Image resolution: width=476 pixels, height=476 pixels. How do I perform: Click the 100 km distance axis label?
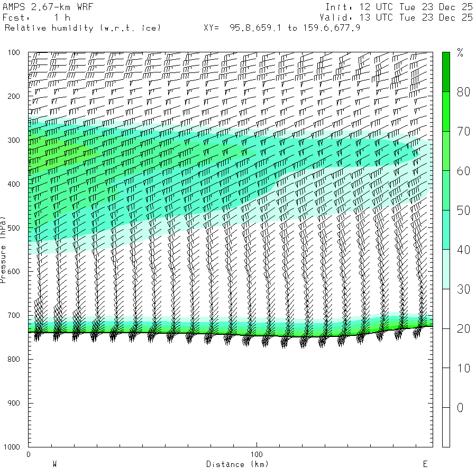(x=257, y=454)
